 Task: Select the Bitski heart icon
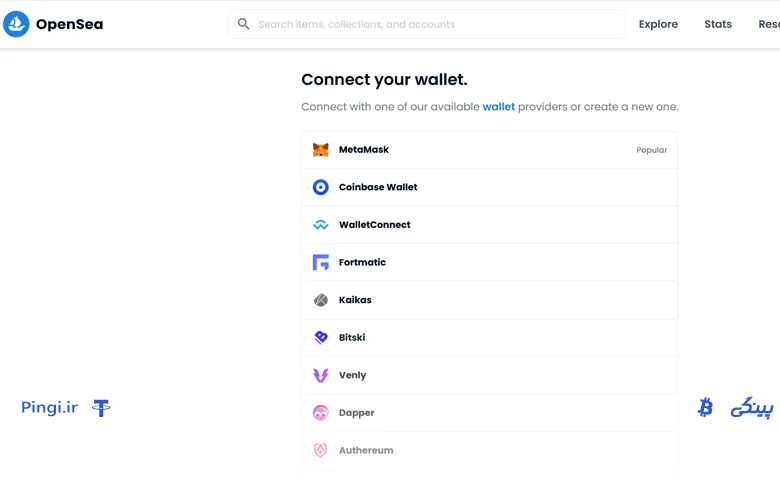321,338
